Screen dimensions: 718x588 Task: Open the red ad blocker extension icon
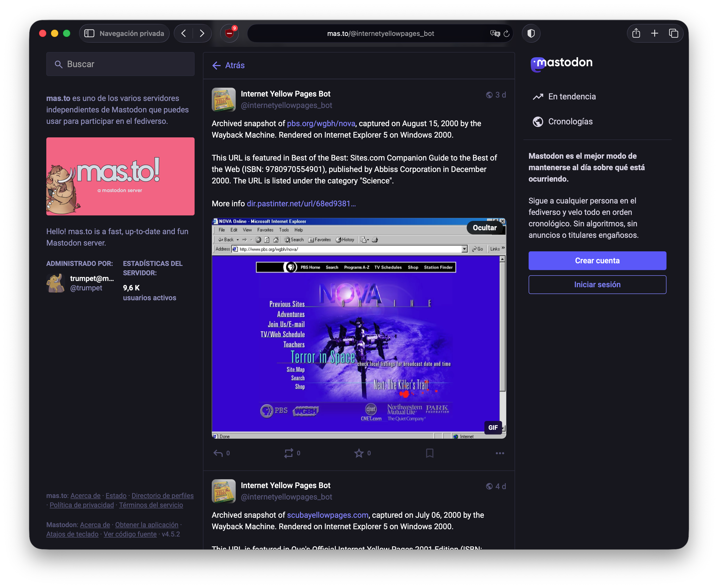tap(229, 33)
